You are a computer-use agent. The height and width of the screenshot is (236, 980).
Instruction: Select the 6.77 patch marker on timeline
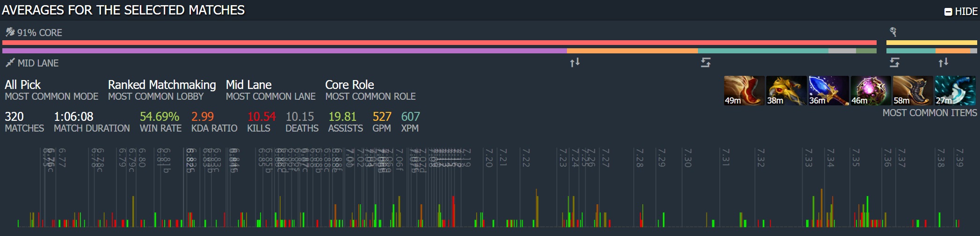coord(62,158)
